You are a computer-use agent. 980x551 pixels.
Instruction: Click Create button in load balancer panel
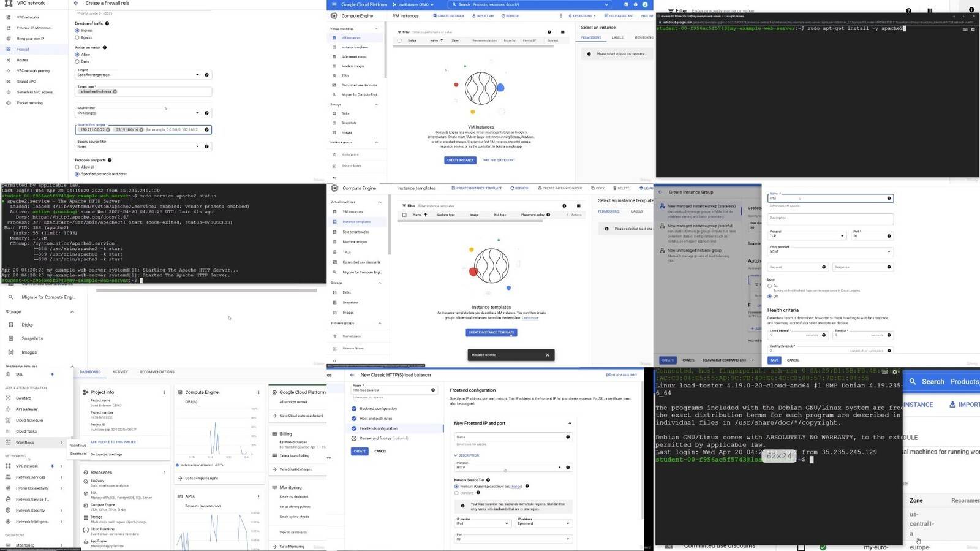pyautogui.click(x=360, y=451)
